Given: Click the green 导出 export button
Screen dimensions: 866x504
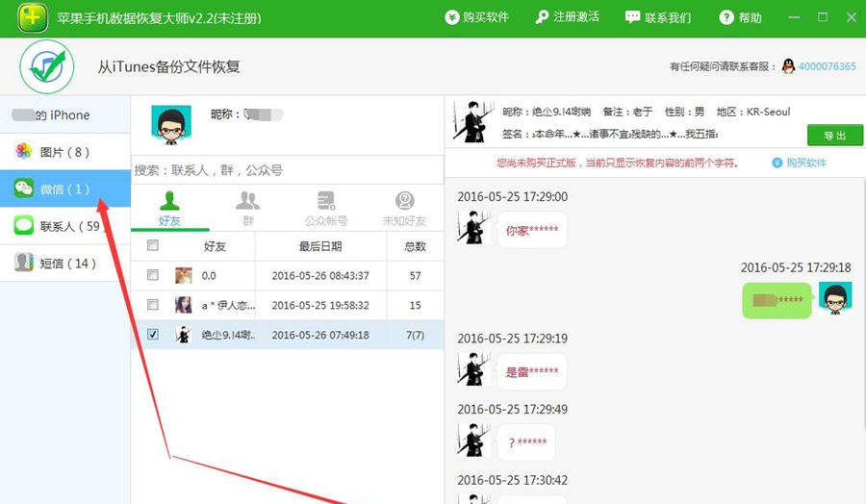Looking at the screenshot, I should coord(834,136).
